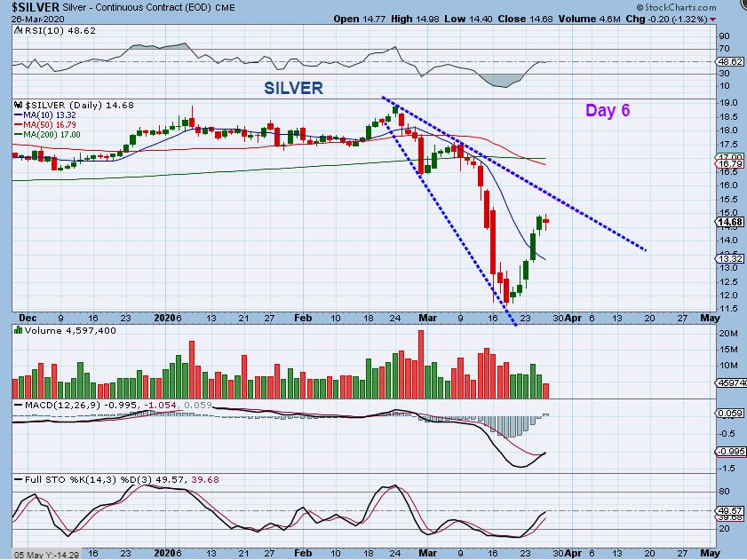
Task: Click the last red candlestick near 14.68
Action: click(x=546, y=222)
